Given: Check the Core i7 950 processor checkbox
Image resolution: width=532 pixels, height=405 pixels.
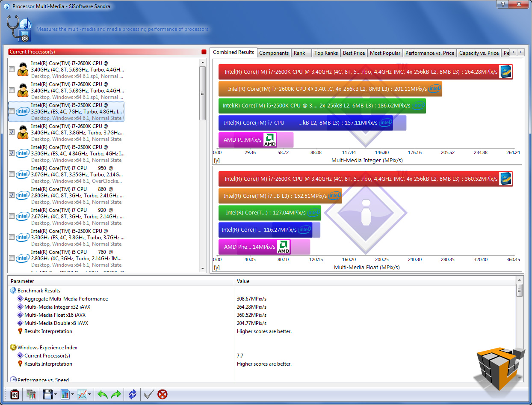Looking at the screenshot, I should [x=12, y=174].
